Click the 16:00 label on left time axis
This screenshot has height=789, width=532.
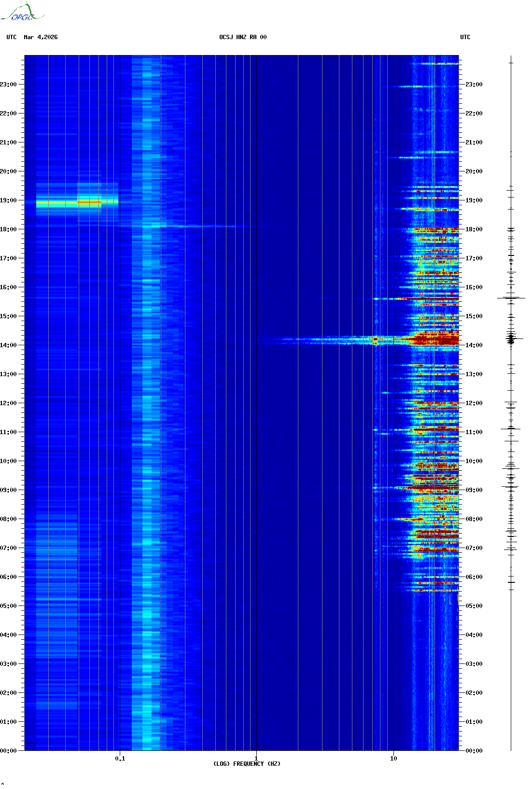(x=8, y=287)
